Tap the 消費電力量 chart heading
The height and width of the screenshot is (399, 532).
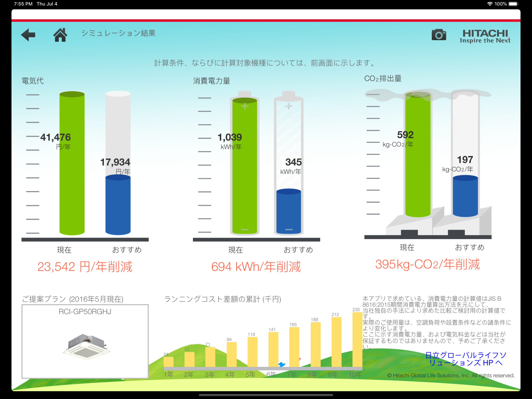212,81
